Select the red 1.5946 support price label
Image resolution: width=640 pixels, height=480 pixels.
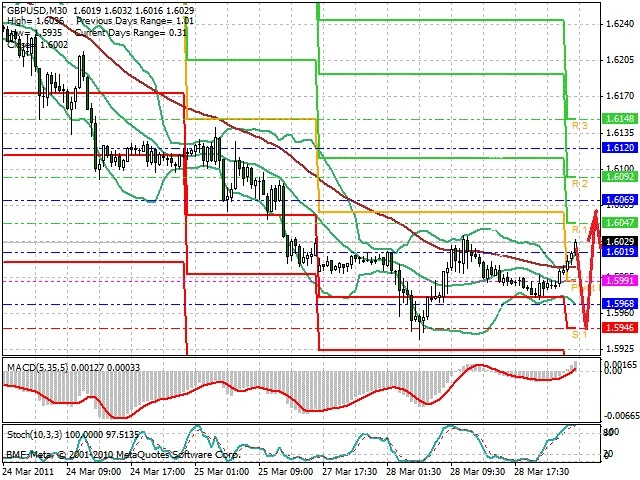[x=620, y=327]
